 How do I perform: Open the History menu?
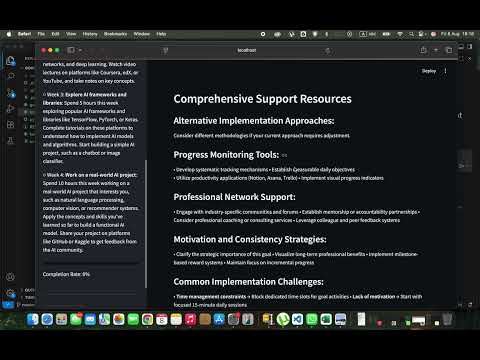pyautogui.click(x=90, y=34)
